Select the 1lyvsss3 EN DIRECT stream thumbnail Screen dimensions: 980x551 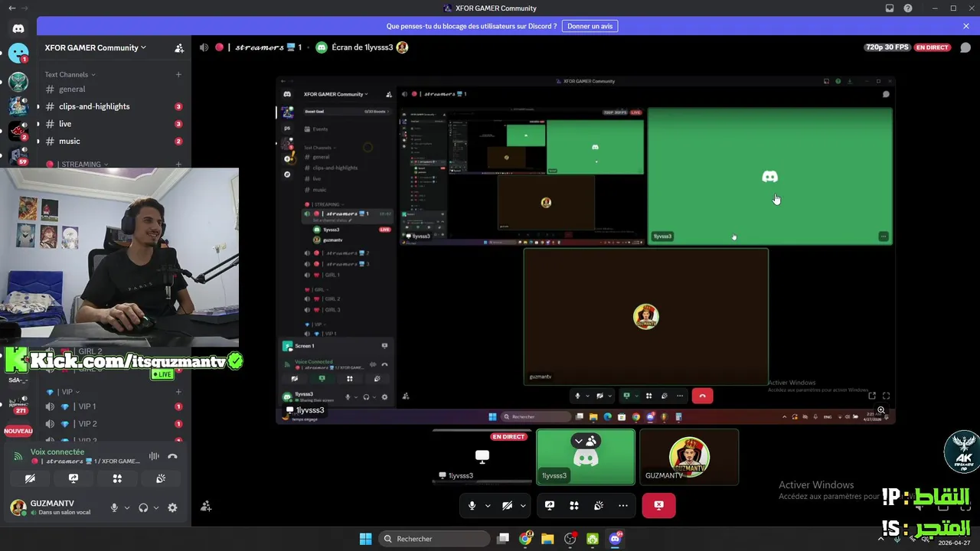482,457
